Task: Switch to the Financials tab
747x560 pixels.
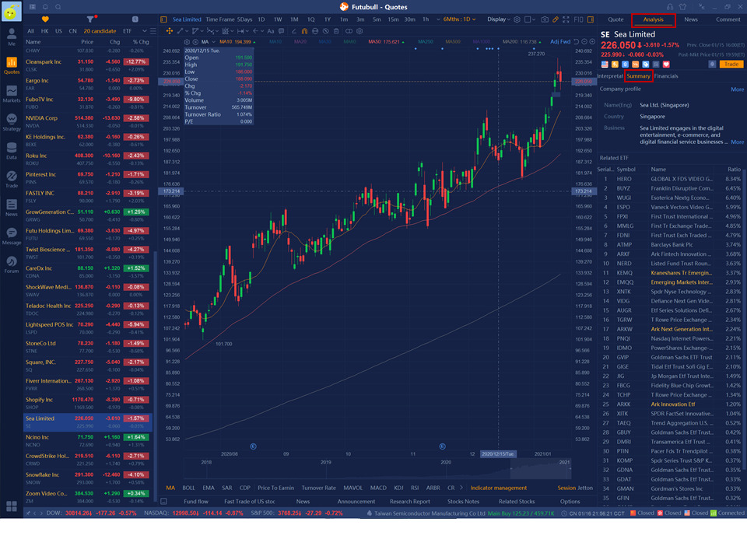Action: 666,76
